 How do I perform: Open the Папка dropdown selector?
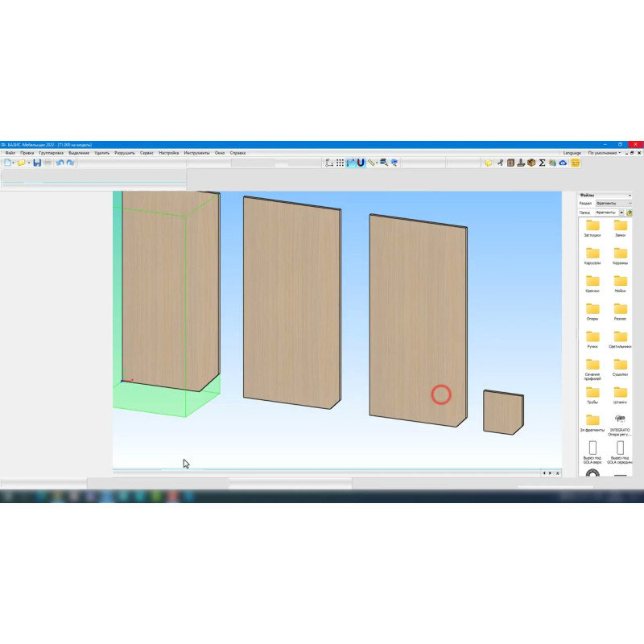click(609, 213)
